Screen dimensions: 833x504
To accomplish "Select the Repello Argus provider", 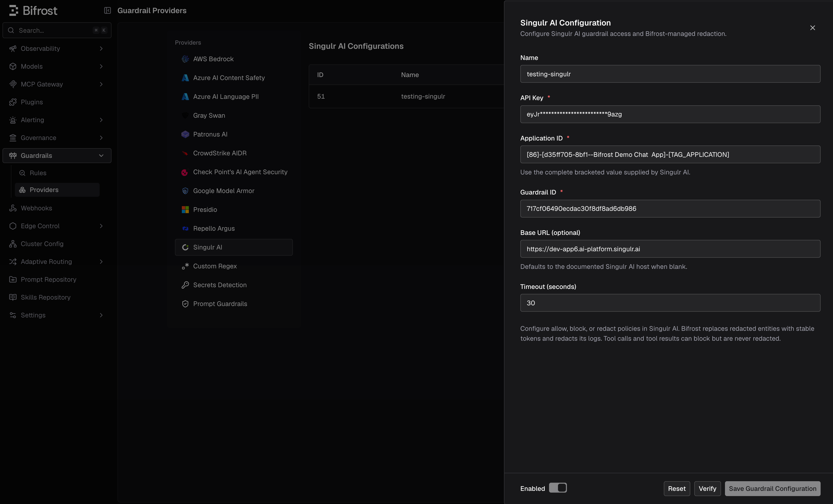I will coord(234,229).
